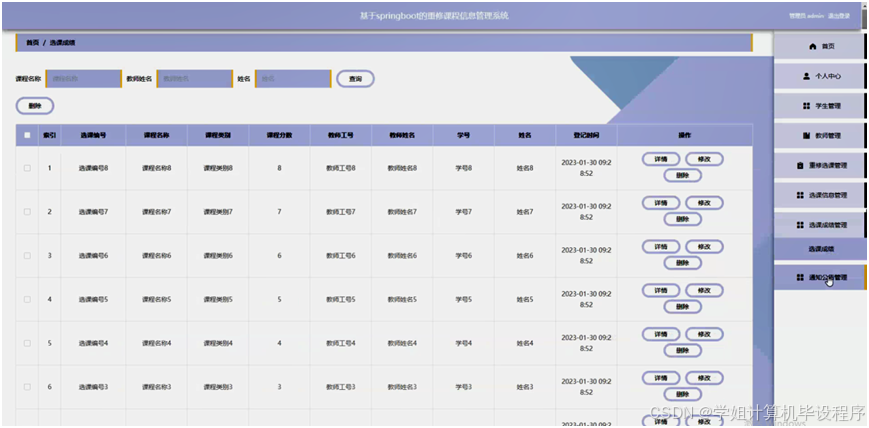Open 详情 for row 选课编号5

tap(661, 291)
